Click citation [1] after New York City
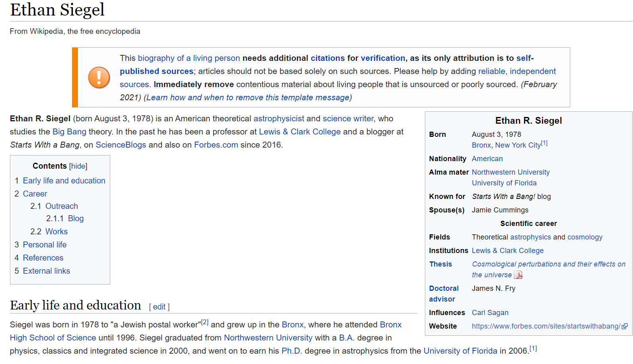The image size is (633, 364). point(544,143)
